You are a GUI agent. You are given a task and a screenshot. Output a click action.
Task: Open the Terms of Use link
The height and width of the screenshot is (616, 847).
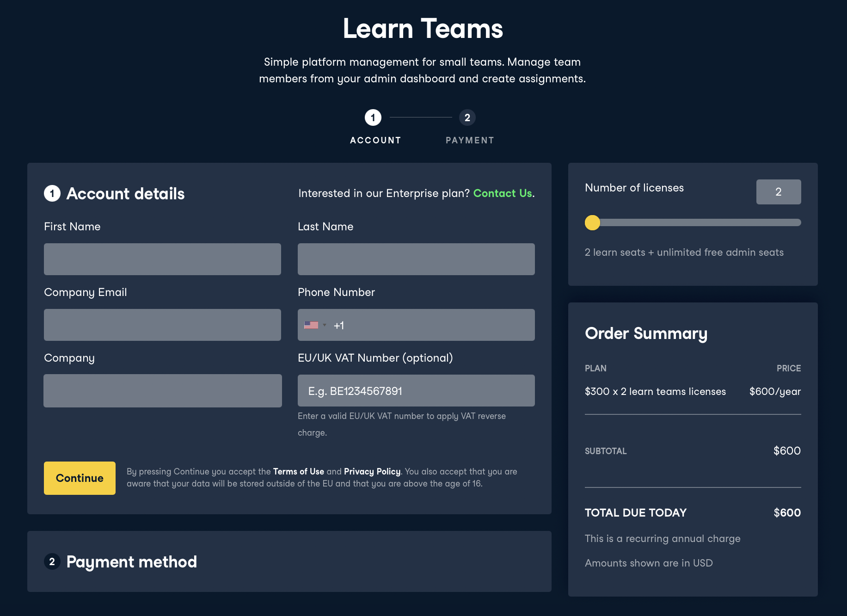(298, 471)
